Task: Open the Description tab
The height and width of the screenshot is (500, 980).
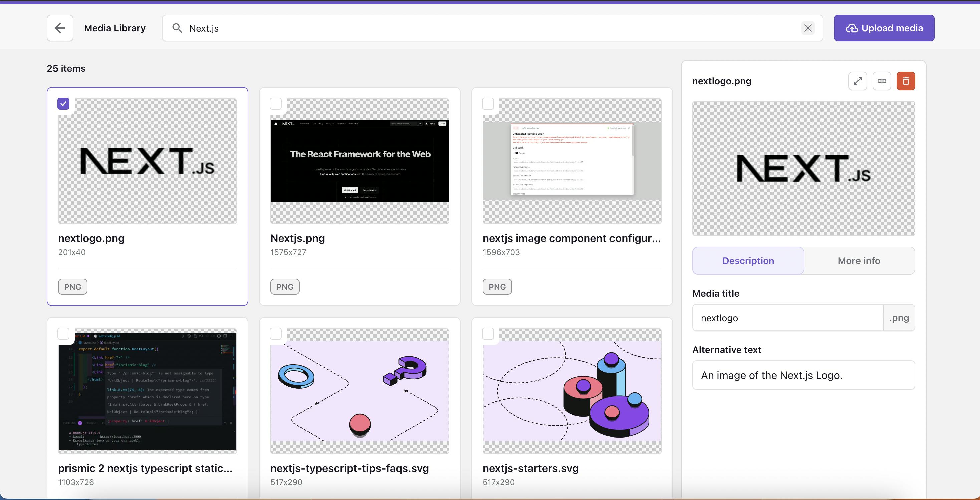Action: coord(748,261)
